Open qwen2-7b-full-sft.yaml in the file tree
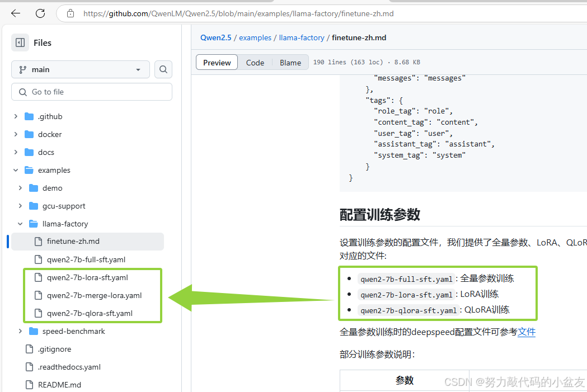Screen dimensions: 587x392 (x=86, y=259)
